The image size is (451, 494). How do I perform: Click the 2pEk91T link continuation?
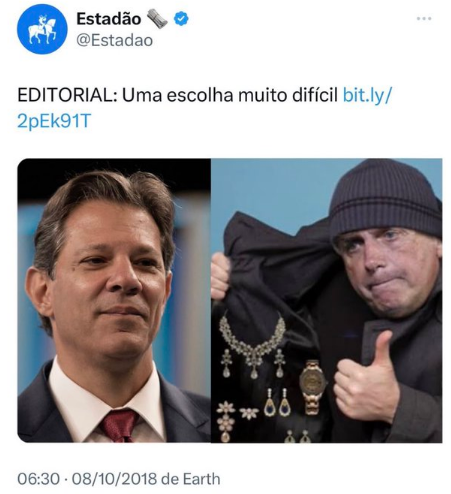tap(54, 121)
